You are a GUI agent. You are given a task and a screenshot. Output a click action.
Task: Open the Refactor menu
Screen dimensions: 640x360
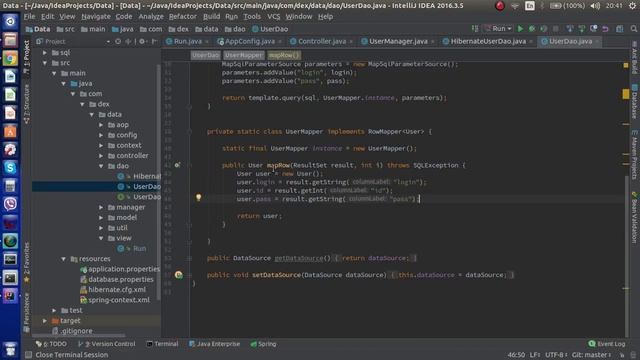[x=183, y=17]
